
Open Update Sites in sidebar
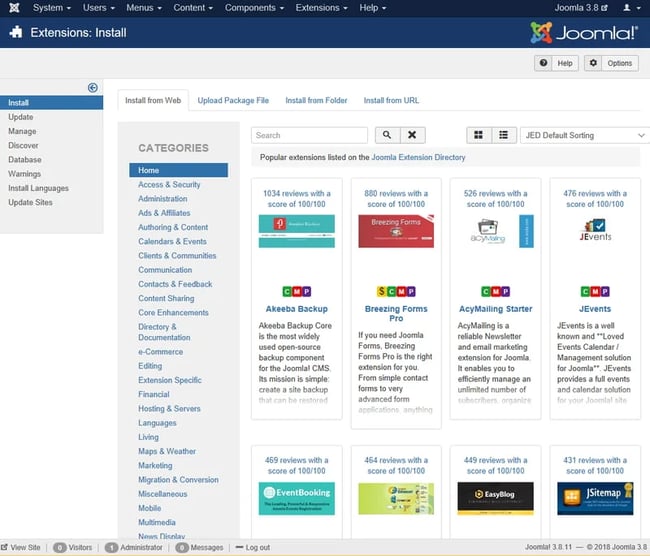click(30, 202)
